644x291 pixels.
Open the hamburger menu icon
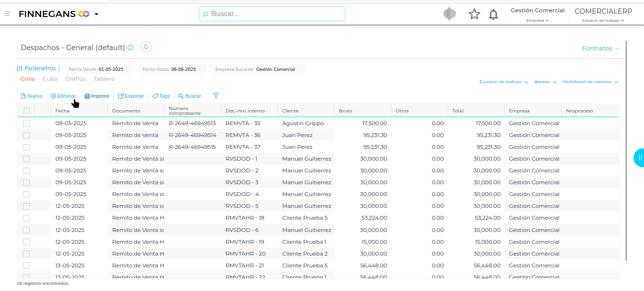7,14
